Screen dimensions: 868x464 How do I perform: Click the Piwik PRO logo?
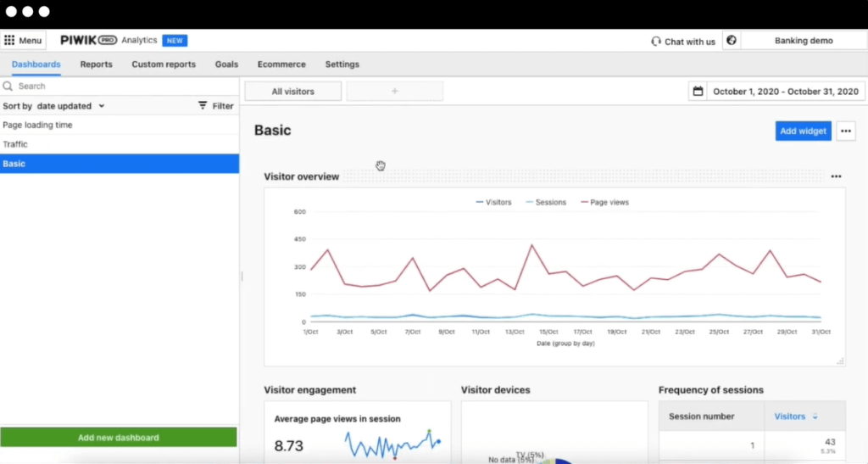88,41
